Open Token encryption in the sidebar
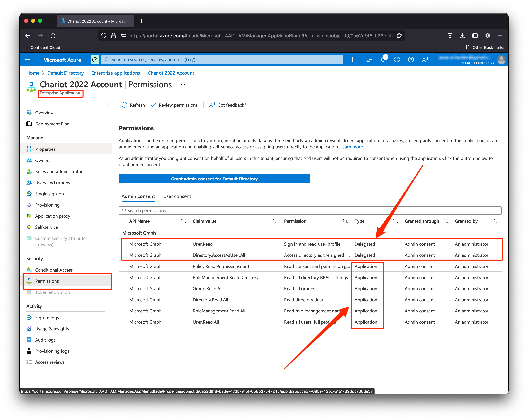Screen dimensions: 528x420 (x=52, y=292)
